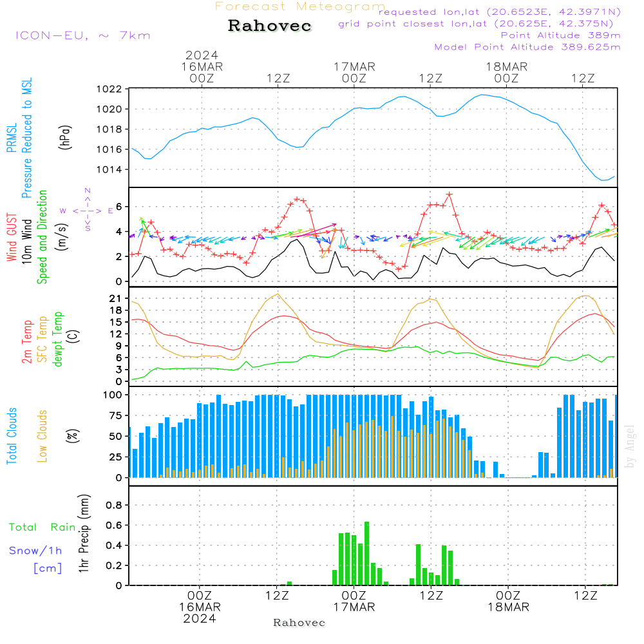Viewport: 644px width, 644px height.
Task: Click the green 'Speed and Direction' label
Action: (x=43, y=237)
